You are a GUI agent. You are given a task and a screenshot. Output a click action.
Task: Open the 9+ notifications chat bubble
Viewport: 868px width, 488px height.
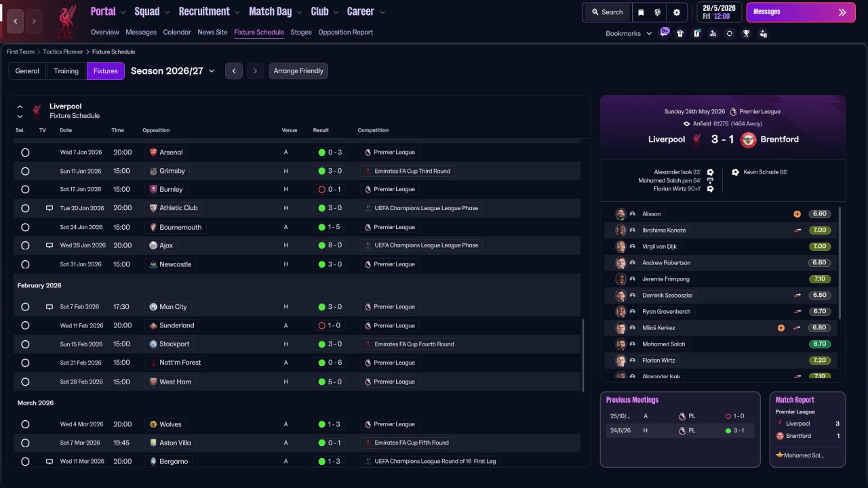click(665, 32)
